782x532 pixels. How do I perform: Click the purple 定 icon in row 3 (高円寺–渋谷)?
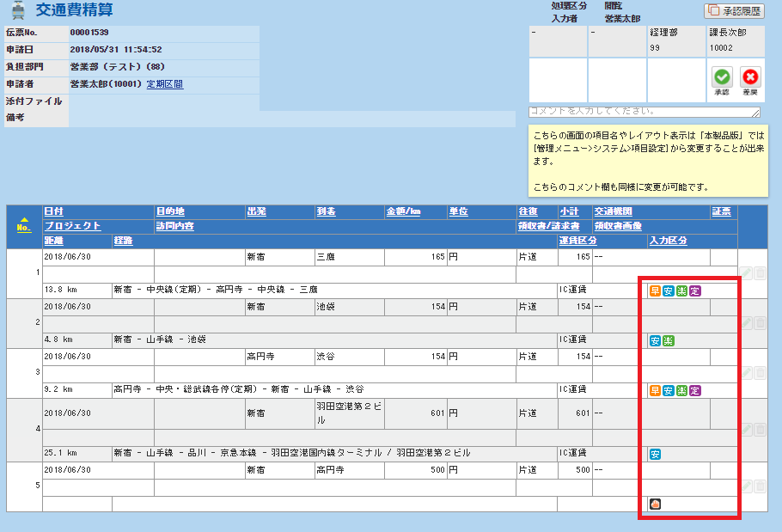click(695, 390)
